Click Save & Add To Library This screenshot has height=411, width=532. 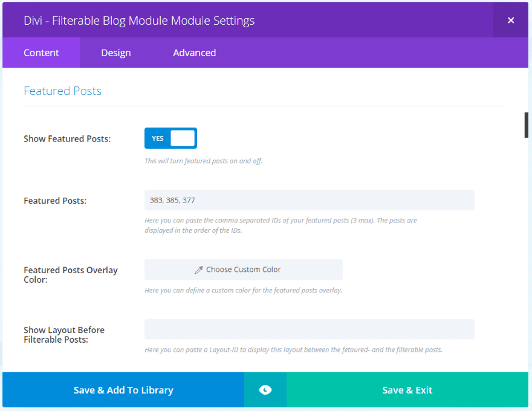point(123,390)
